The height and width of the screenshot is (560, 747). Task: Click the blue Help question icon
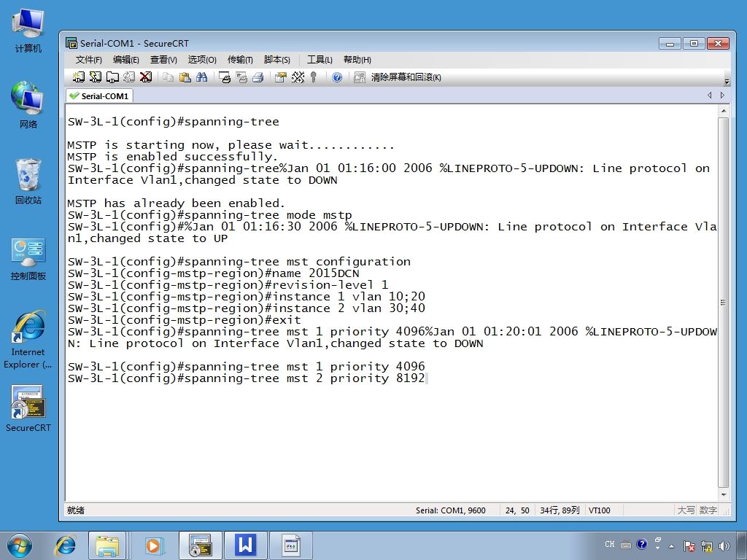tap(337, 77)
